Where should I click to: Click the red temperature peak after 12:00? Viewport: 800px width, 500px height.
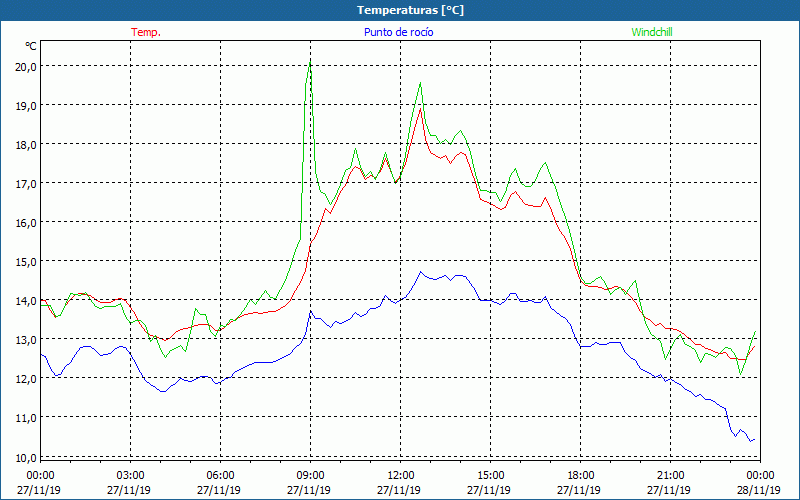click(420, 109)
